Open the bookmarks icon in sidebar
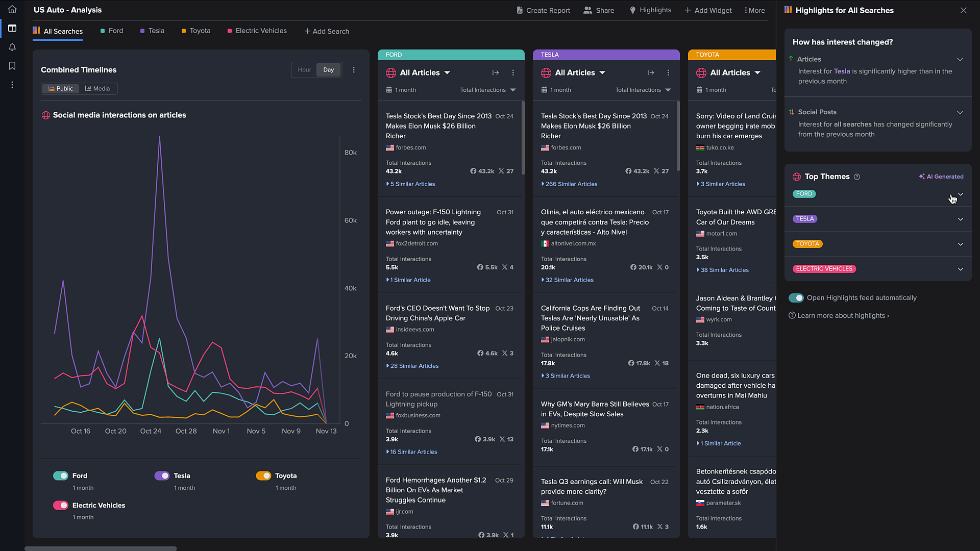This screenshot has width=980, height=551. tap(12, 66)
